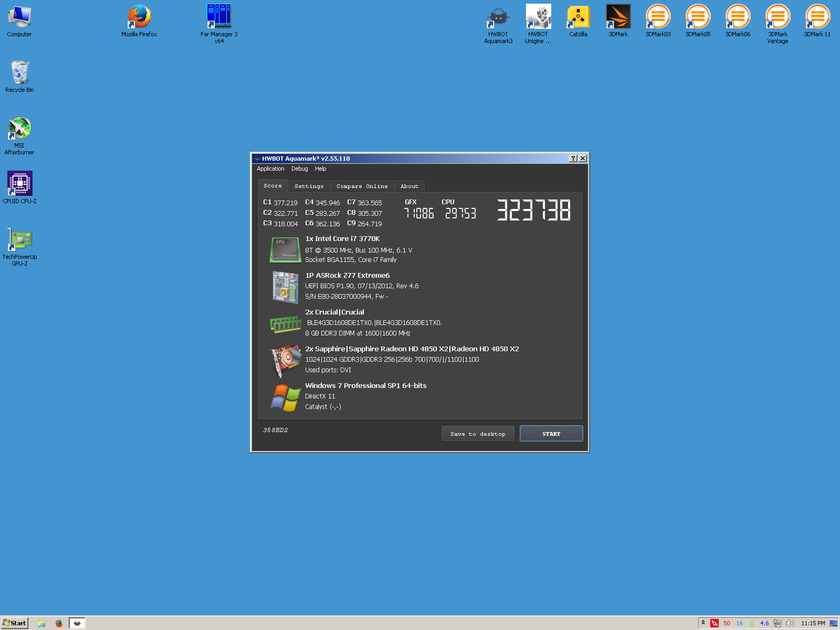The image size is (840, 630).
Task: Switch to the Score tab
Action: (x=272, y=186)
